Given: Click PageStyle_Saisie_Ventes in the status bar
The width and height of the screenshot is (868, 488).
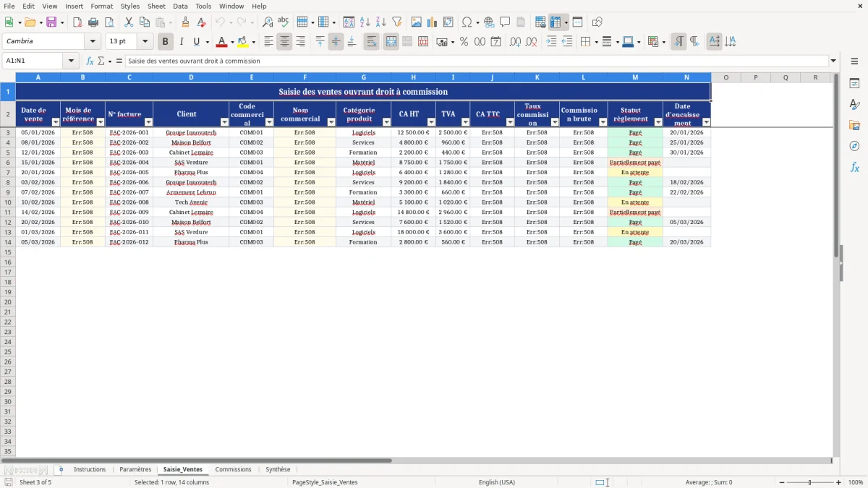Looking at the screenshot, I should 325,482.
